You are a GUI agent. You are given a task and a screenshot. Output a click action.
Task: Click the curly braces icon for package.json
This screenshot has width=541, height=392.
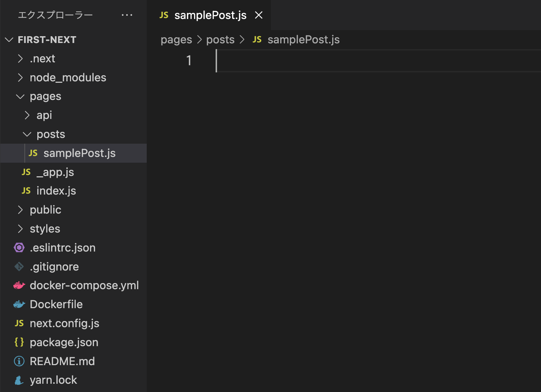[x=19, y=342]
